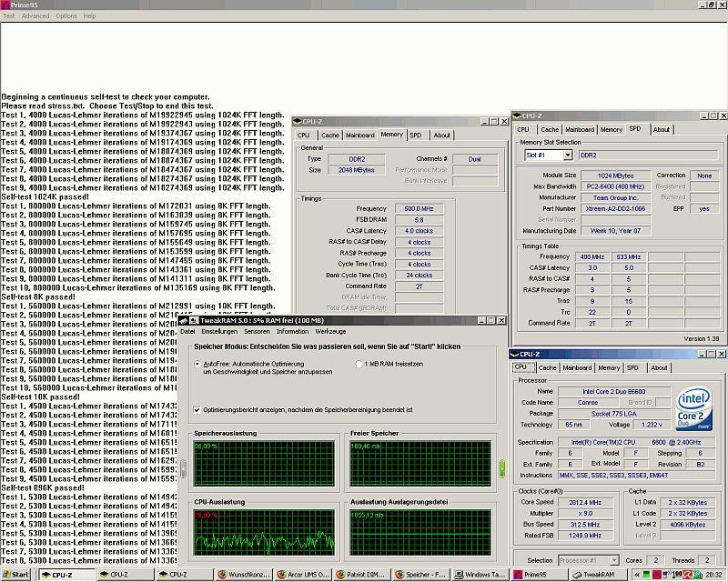Click Prime95 icon in the taskbar
Image resolution: width=728 pixels, height=582 pixels.
click(517, 575)
